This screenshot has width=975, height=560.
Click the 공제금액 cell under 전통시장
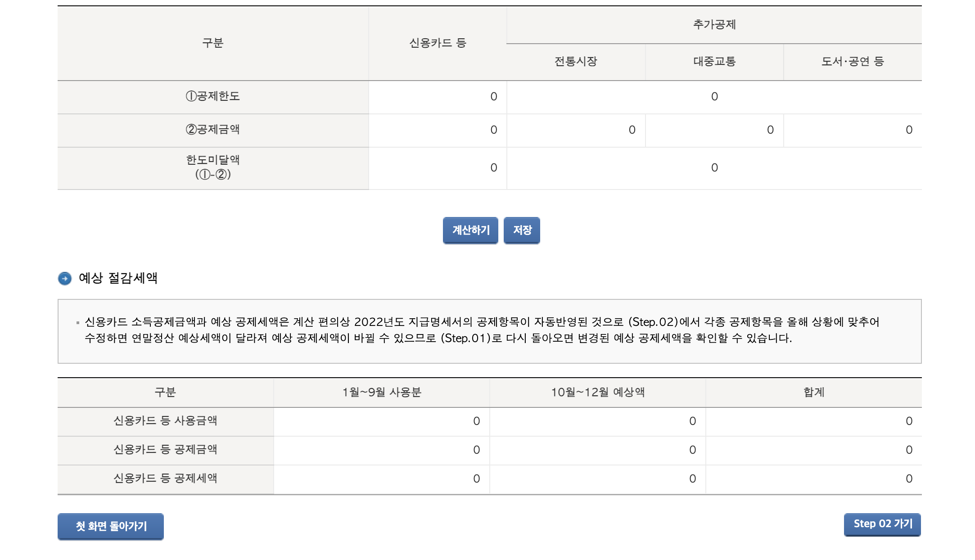[x=576, y=130]
